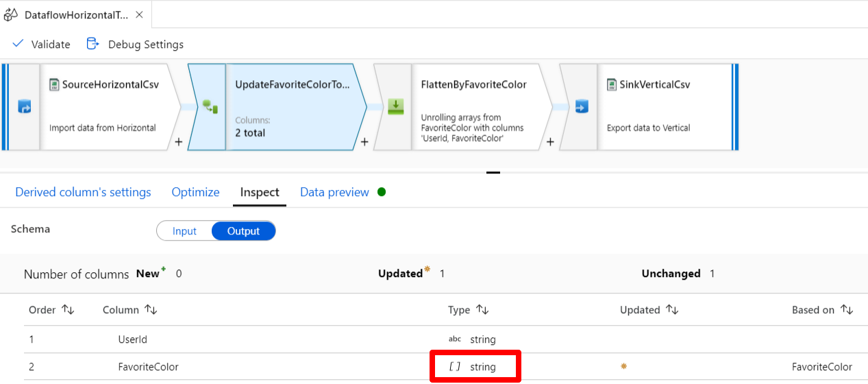868x384 pixels.
Task: Select the FavoriteColor row in the schema
Action: (x=148, y=367)
